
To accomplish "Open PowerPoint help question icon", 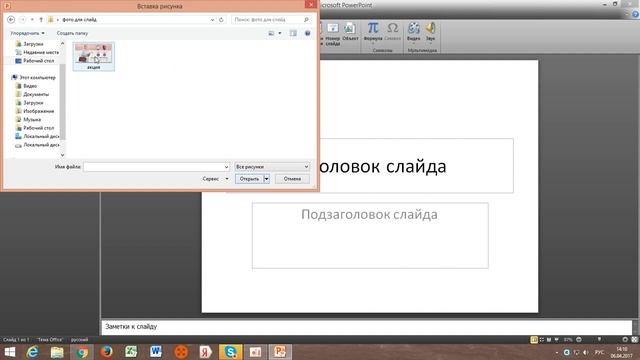I will click(635, 14).
